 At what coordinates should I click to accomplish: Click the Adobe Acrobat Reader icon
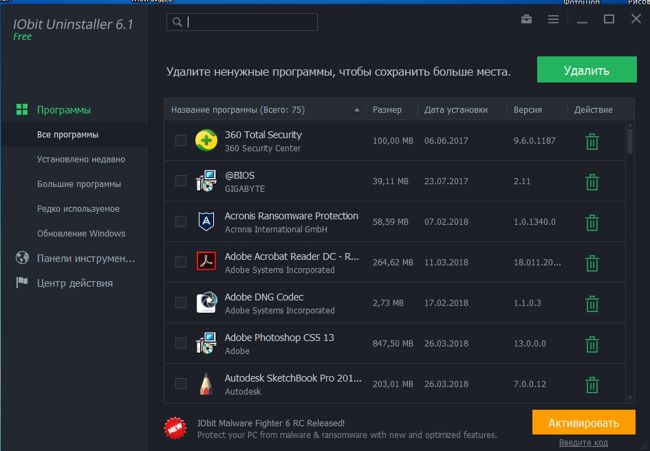tap(206, 262)
